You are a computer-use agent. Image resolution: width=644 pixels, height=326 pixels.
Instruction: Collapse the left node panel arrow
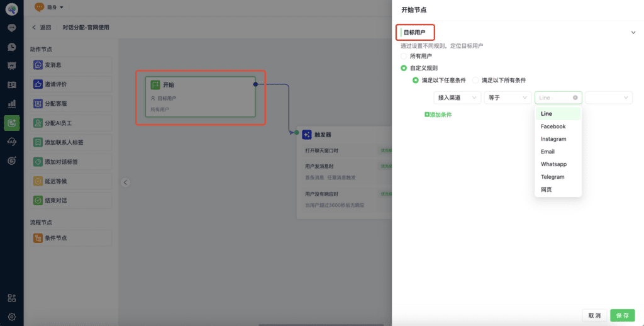pos(126,182)
